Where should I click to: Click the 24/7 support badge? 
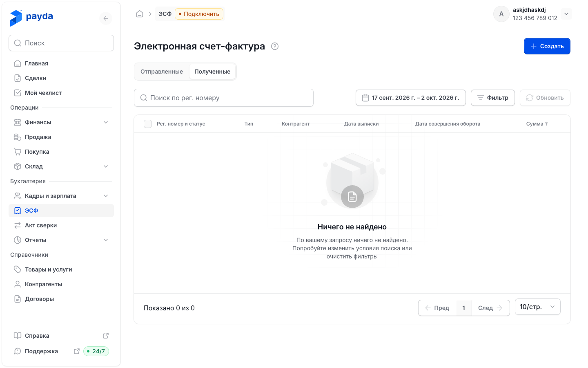[x=96, y=351]
